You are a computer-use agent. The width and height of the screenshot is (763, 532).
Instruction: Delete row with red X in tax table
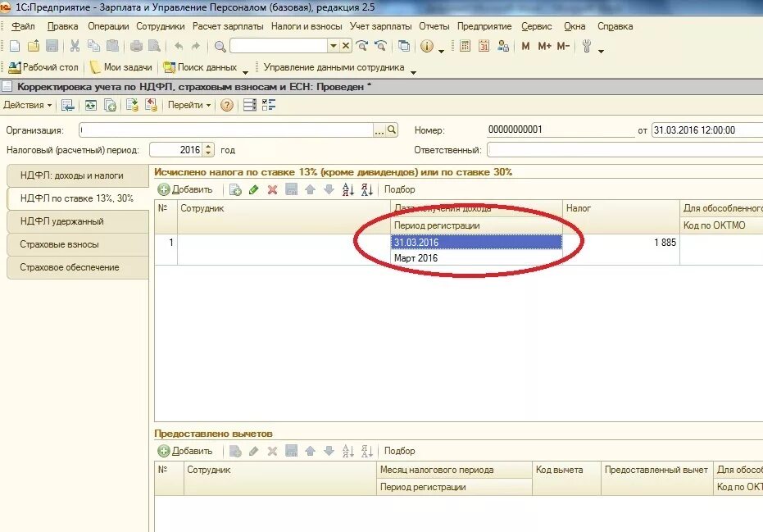[272, 189]
